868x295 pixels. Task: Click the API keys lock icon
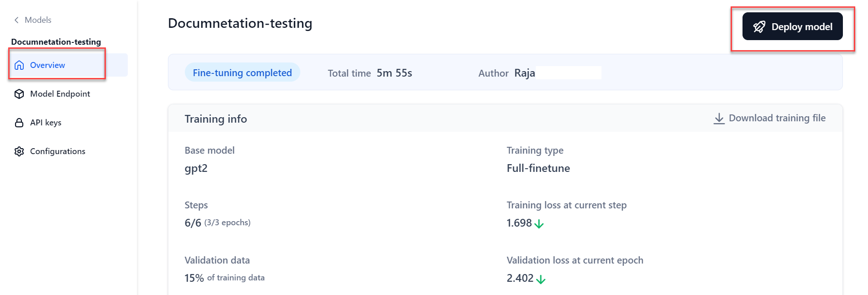click(x=19, y=123)
